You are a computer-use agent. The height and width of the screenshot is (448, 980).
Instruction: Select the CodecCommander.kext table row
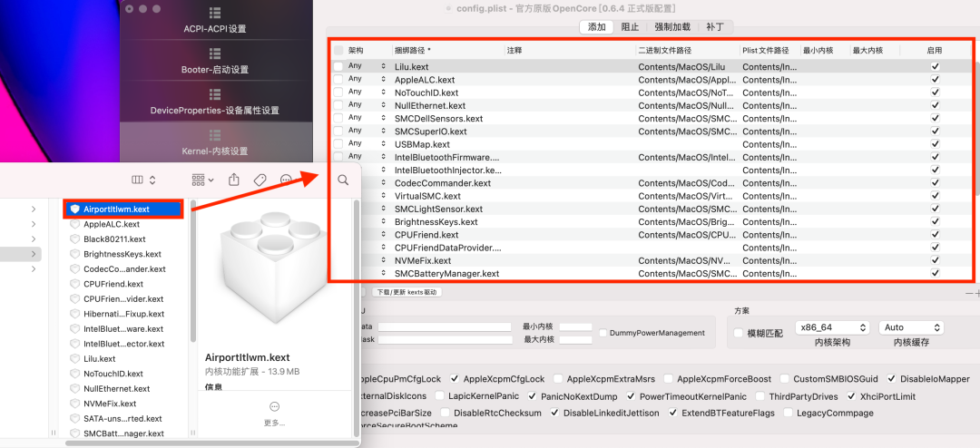coord(650,183)
